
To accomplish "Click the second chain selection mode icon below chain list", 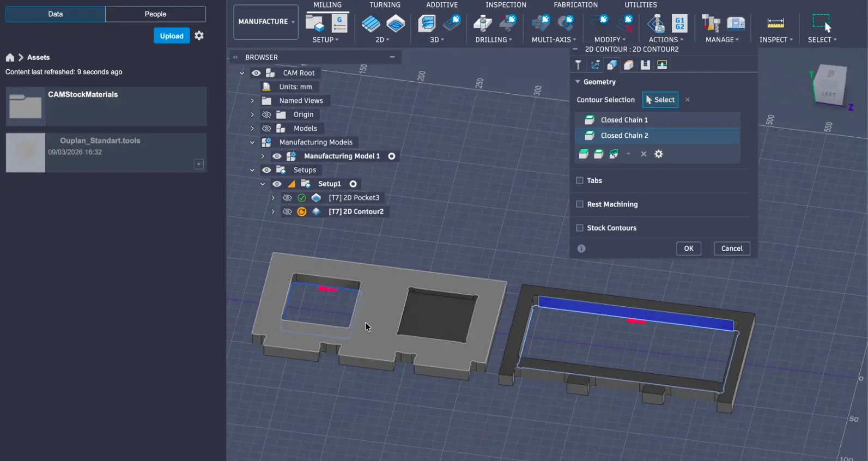I will [599, 154].
